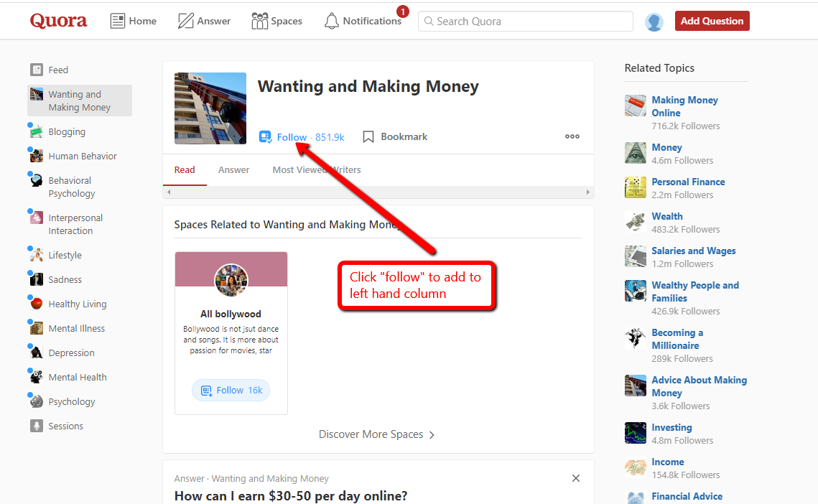The width and height of the screenshot is (818, 504).
Task: Click the Salaries and Wages thumbnail
Action: point(636,256)
